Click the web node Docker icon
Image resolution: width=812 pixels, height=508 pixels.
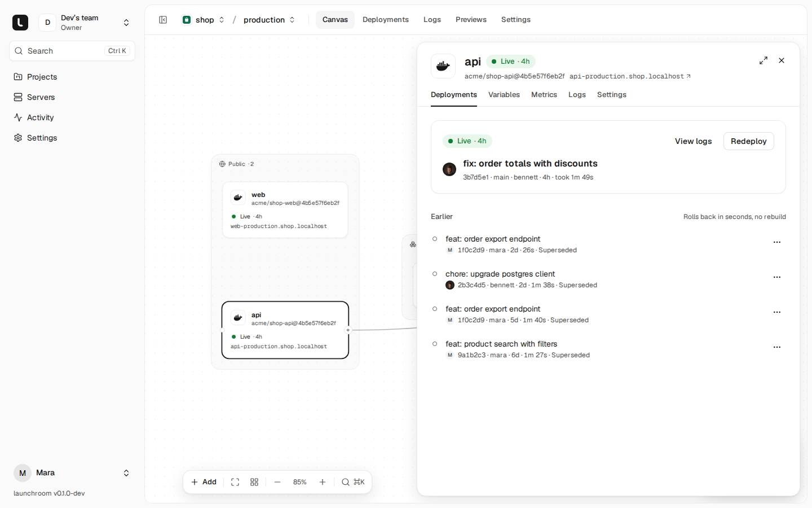tap(238, 198)
